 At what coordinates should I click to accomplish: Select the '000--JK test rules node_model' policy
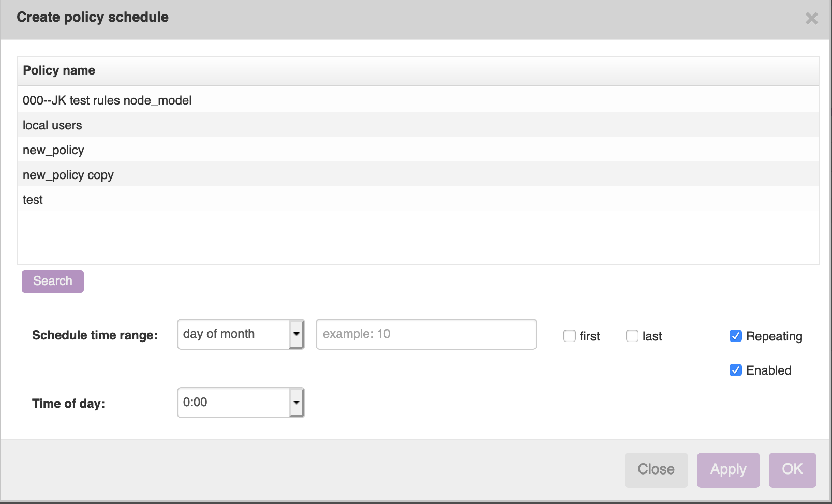(107, 100)
